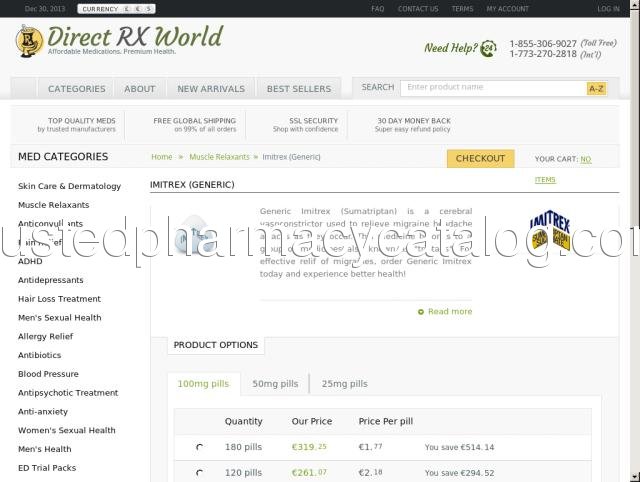The image size is (640, 482).
Task: Select the euro currency symbol
Action: (138, 9)
